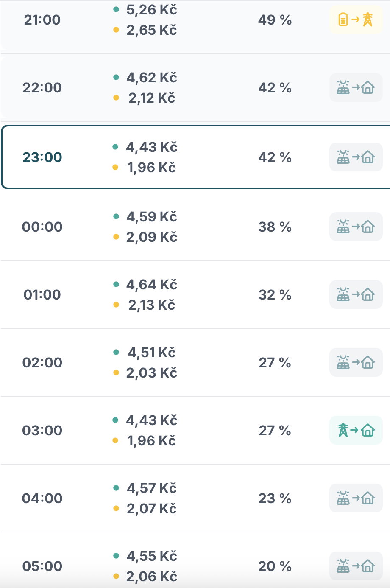Viewport: 390px width, 588px height.
Task: Click the 2,13 Kč price at 01:00
Action: point(152,305)
